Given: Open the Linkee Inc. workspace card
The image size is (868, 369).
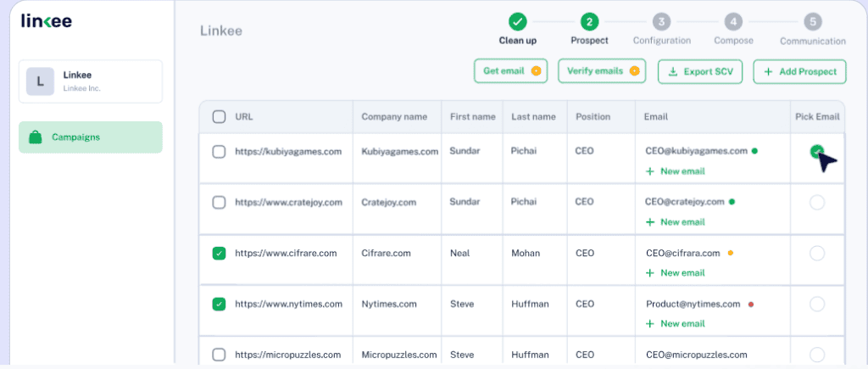Looking at the screenshot, I should [91, 81].
